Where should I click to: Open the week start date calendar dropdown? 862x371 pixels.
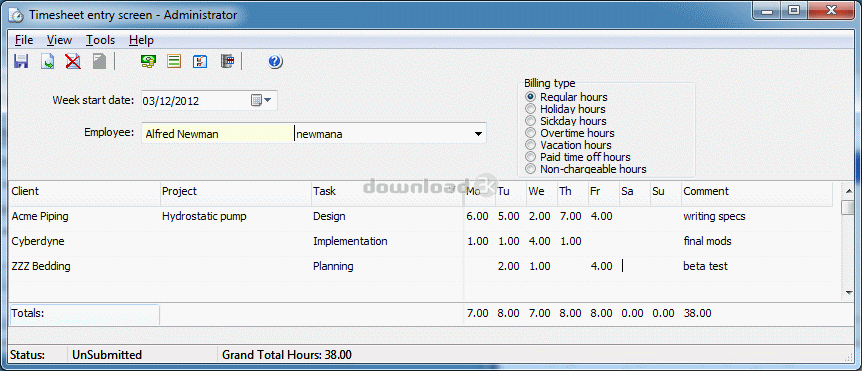[262, 101]
